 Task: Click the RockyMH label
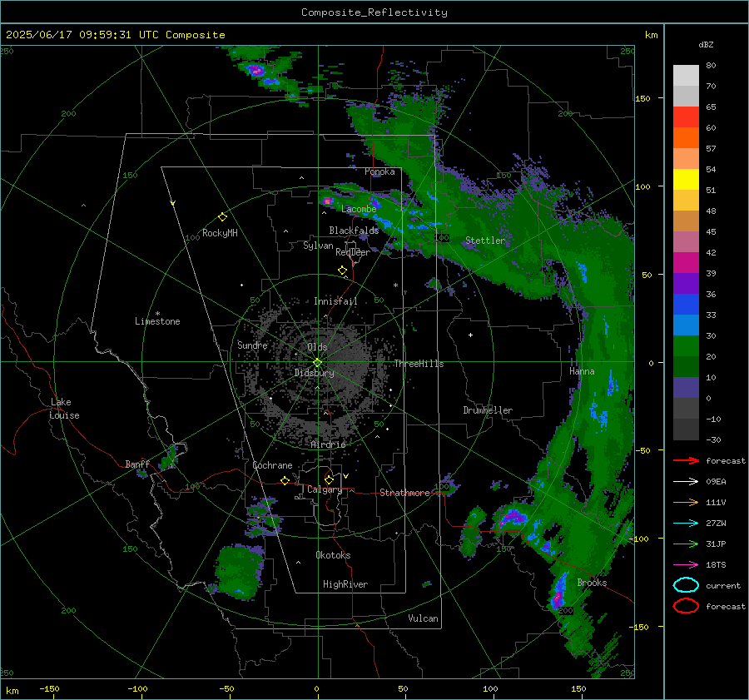coord(220,233)
